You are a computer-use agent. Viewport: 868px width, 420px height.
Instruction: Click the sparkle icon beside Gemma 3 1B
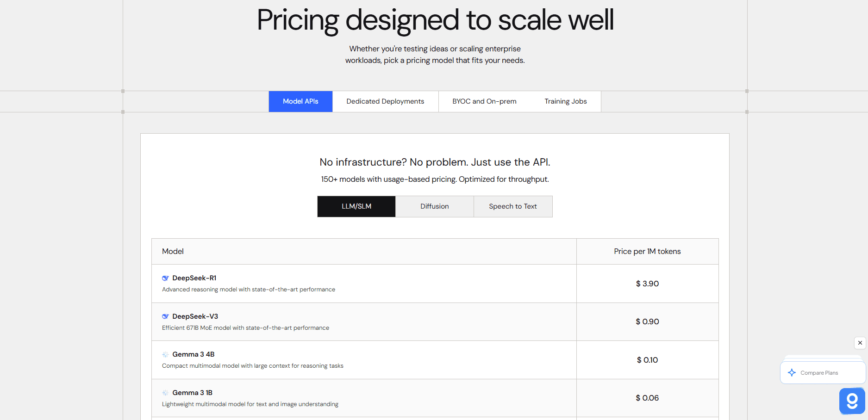165,392
